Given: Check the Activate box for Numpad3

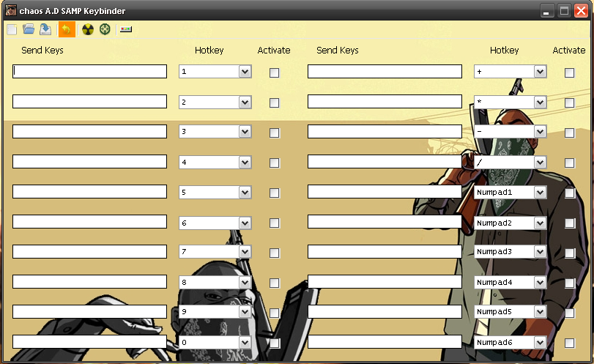Looking at the screenshot, I should (x=569, y=253).
